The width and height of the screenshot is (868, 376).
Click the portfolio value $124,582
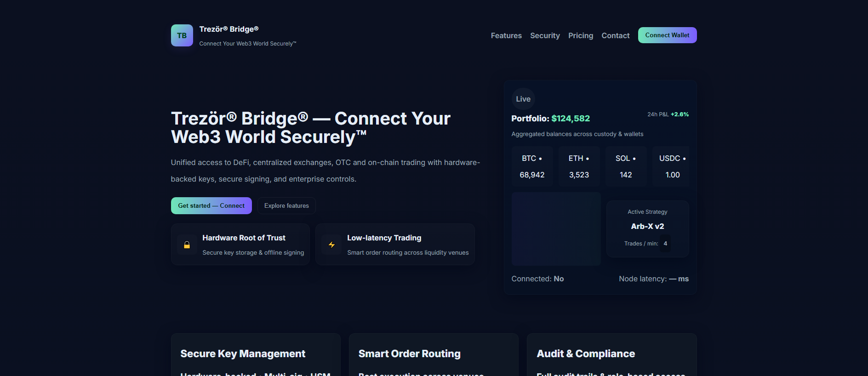pyautogui.click(x=571, y=118)
